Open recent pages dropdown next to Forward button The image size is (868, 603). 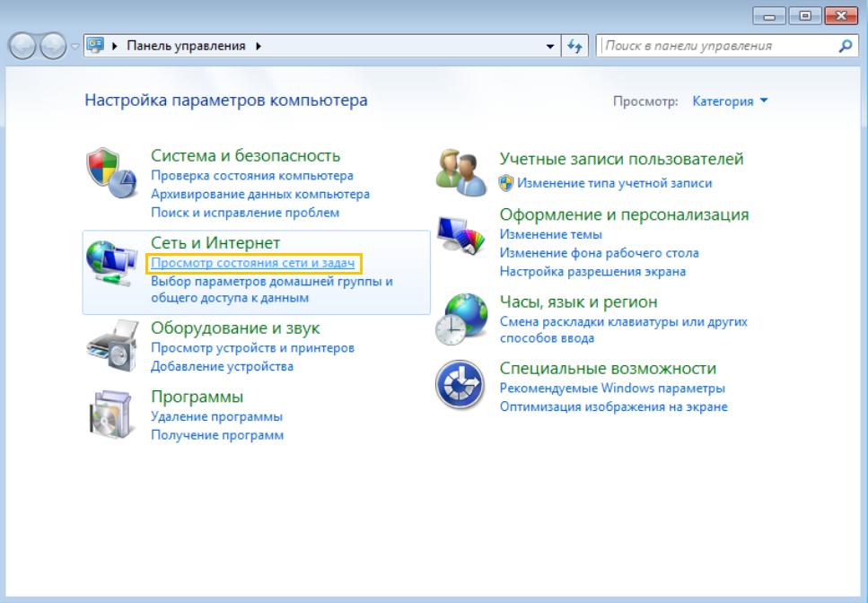(75, 46)
